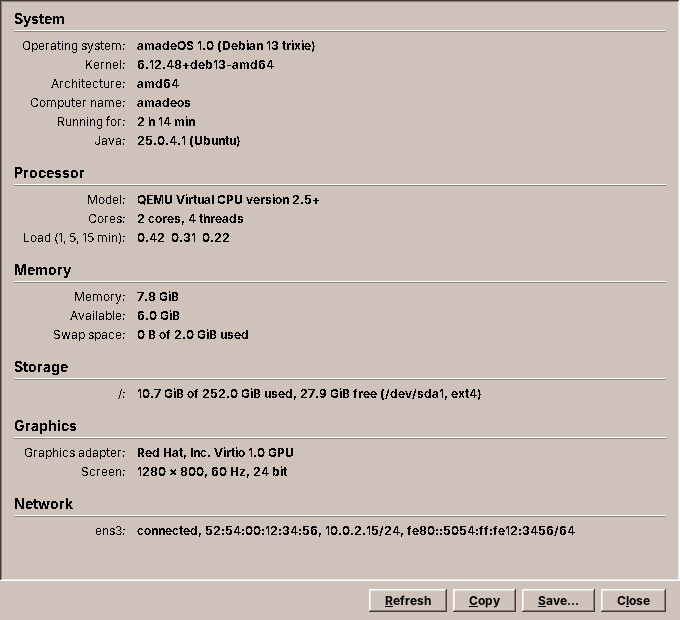Click the processor model QEMU Virtual CPU
Image resolution: width=680 pixels, height=620 pixels.
tap(228, 200)
